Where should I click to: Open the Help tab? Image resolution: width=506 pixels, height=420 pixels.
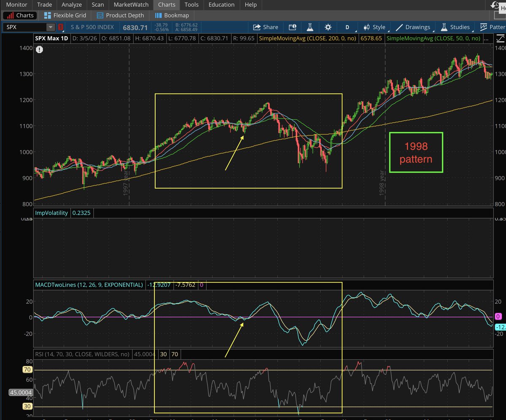[x=250, y=5]
